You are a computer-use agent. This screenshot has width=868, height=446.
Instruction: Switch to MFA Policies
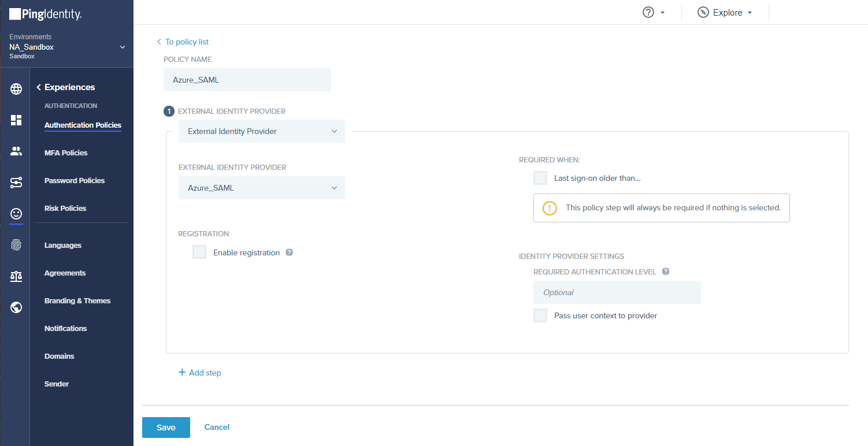pyautogui.click(x=65, y=153)
